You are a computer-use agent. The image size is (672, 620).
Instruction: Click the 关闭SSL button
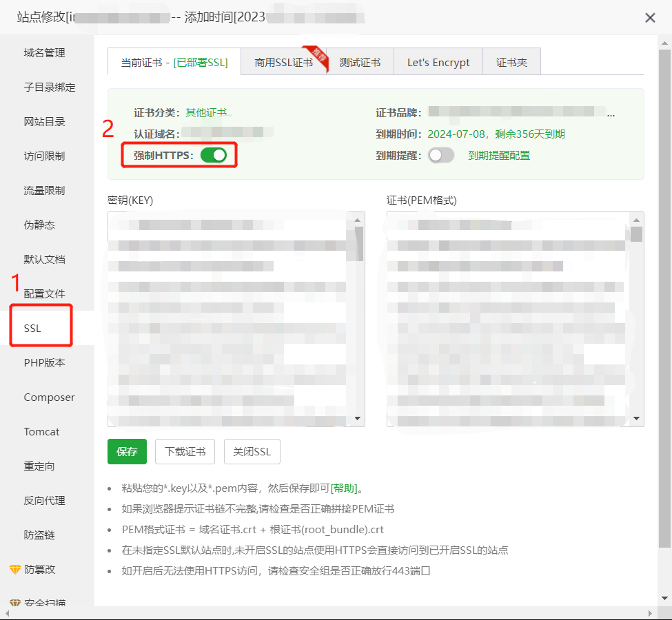(252, 452)
